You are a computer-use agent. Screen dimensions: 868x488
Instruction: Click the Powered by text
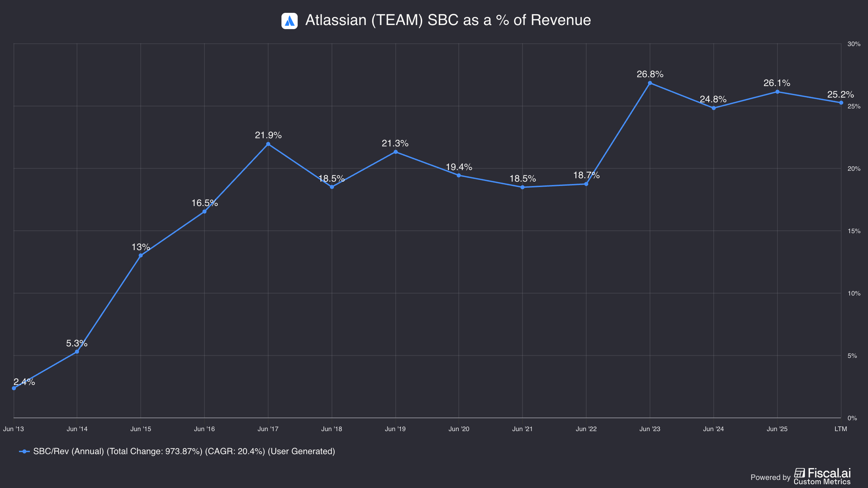coord(770,477)
